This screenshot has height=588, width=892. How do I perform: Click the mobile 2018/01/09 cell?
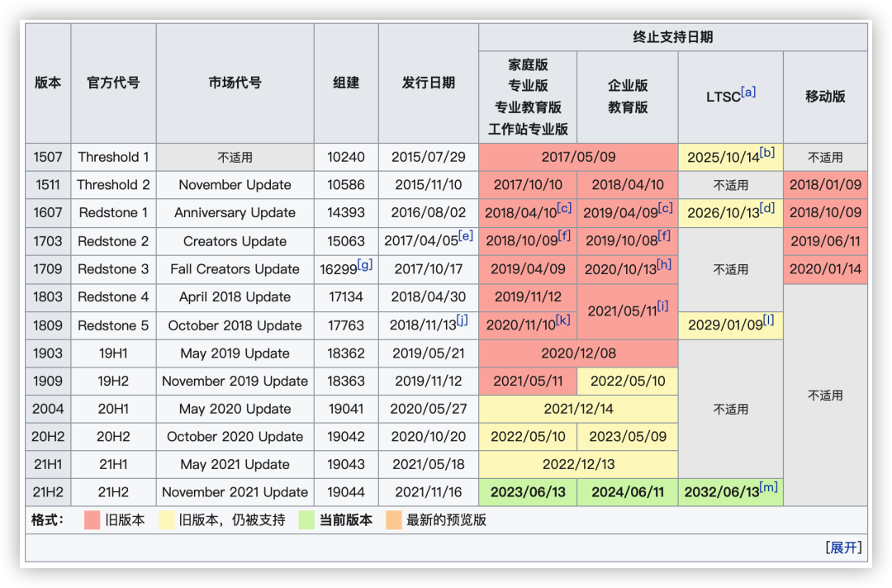pos(825,185)
